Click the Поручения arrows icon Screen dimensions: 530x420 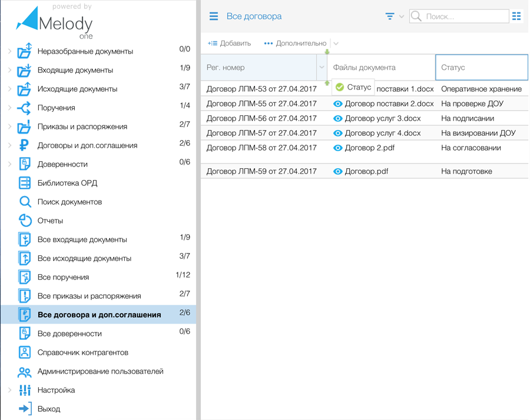(25, 108)
